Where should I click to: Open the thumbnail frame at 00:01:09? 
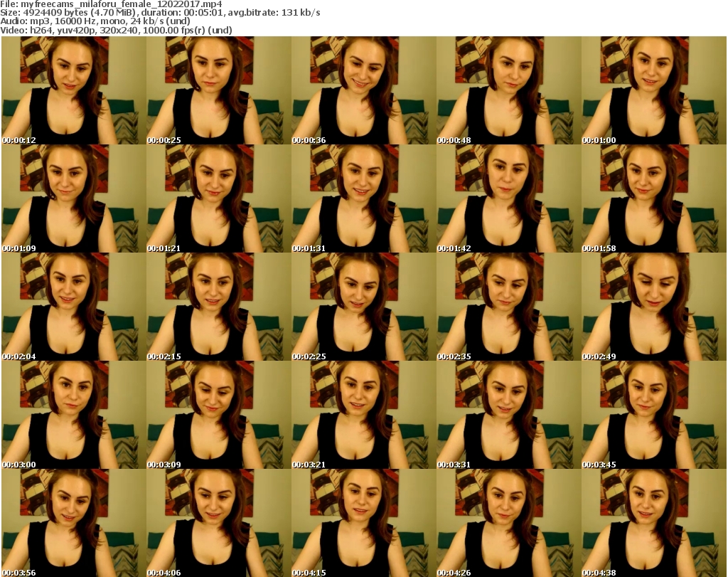(74, 198)
